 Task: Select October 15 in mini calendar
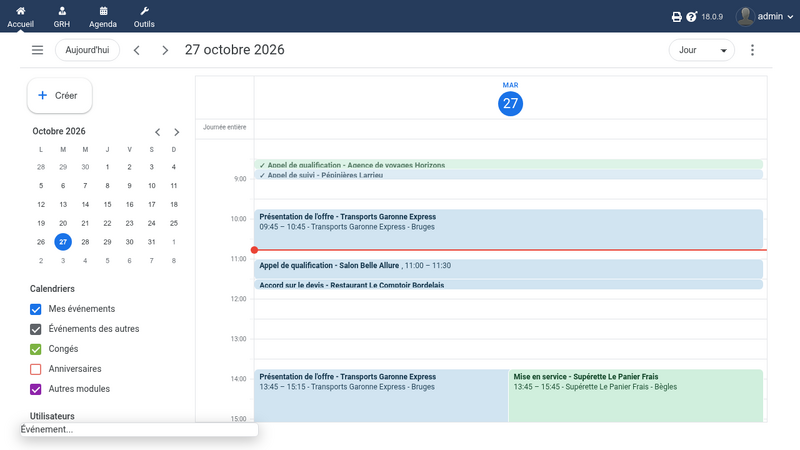[x=107, y=205]
